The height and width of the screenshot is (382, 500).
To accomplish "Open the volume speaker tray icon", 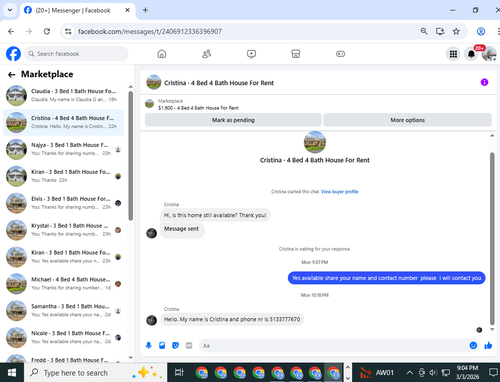I will (433, 372).
